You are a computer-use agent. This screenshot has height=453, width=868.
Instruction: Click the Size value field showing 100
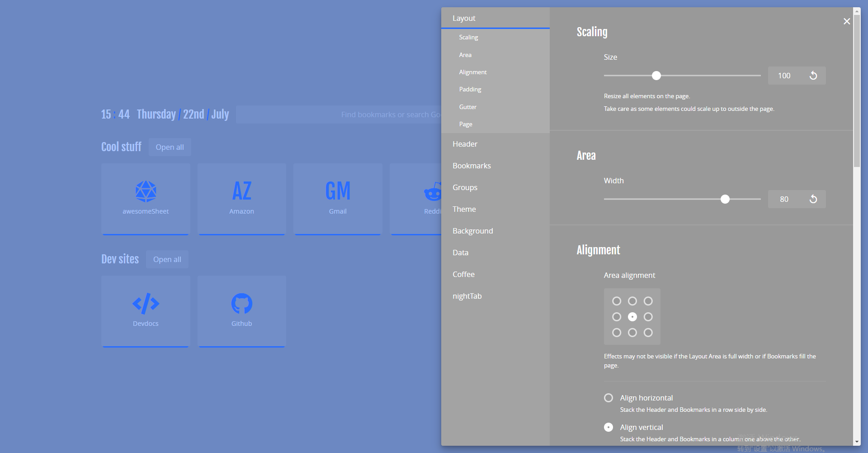pos(785,76)
